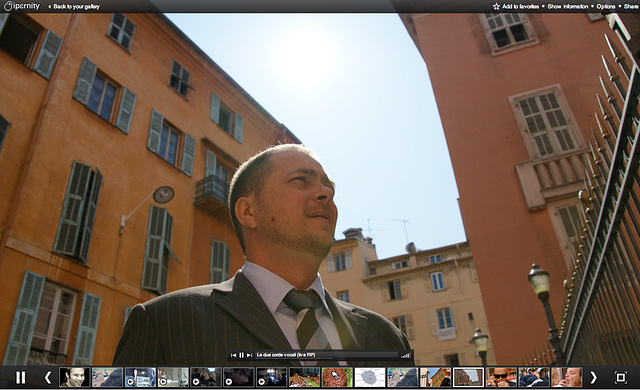Skip to previous track in music player
Viewport: 640px width, 390px height.
click(x=233, y=355)
